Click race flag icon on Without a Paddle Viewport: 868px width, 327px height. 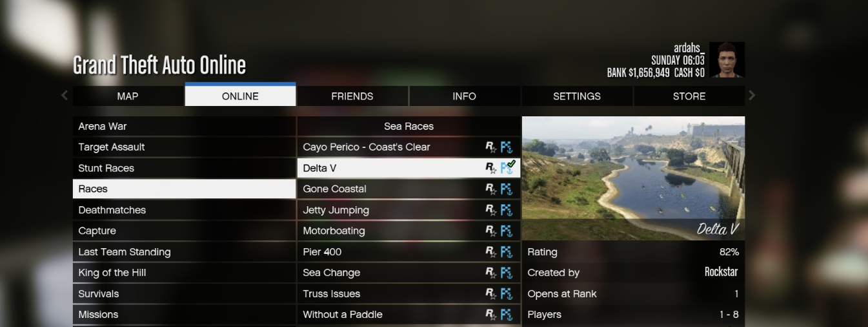[507, 315]
